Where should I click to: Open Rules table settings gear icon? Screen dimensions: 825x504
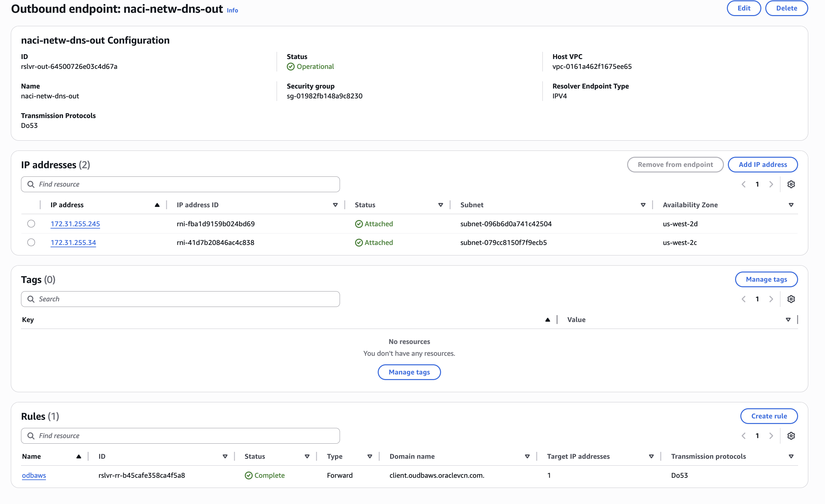791,435
